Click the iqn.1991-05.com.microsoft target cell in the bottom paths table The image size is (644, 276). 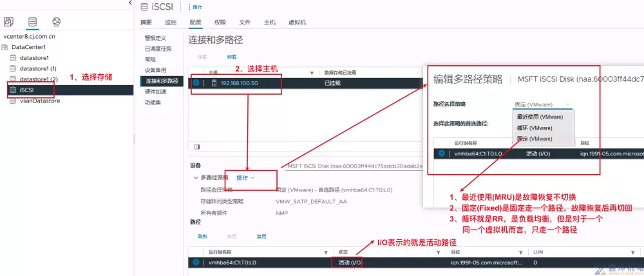click(486, 262)
